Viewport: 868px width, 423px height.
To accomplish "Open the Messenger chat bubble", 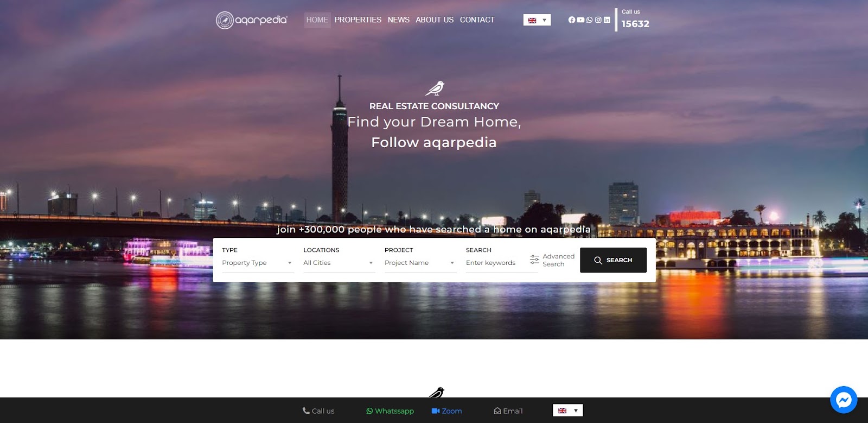I will [x=844, y=400].
